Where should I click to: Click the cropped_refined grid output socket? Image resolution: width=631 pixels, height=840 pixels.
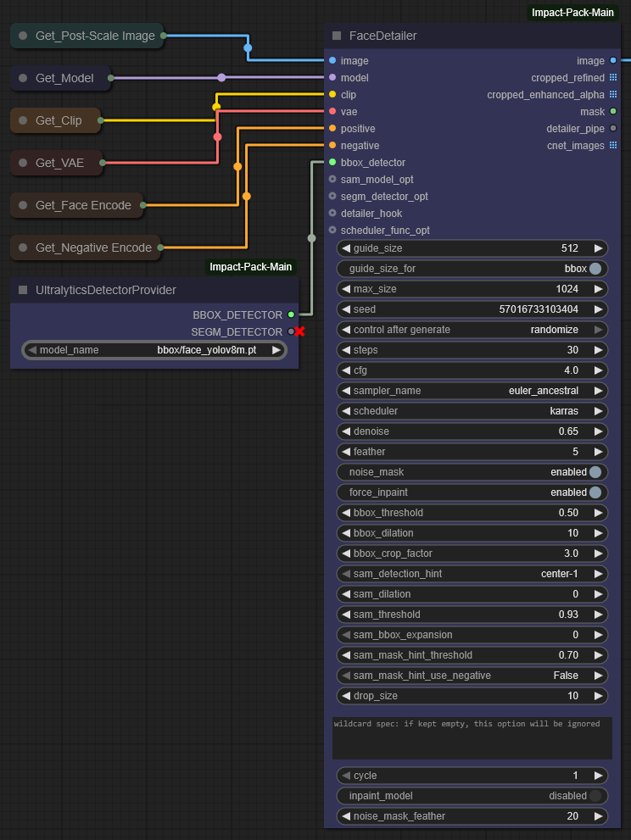(613, 78)
